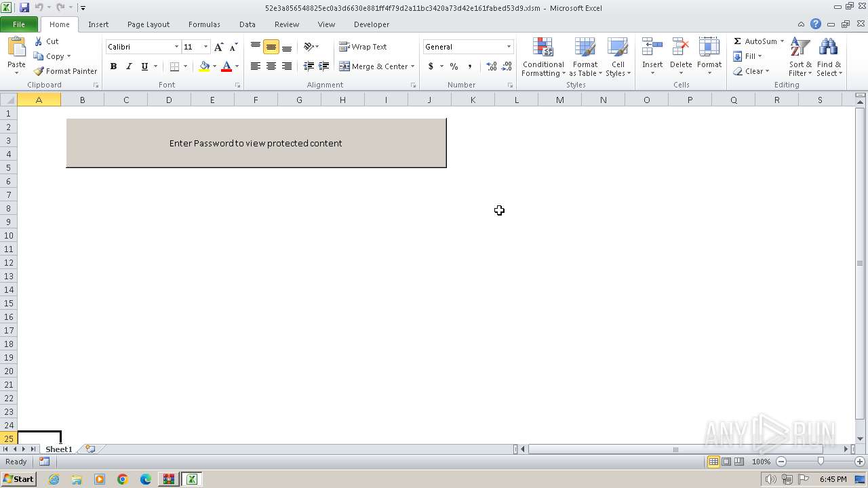Open the Font name combo box arrow

point(176,47)
